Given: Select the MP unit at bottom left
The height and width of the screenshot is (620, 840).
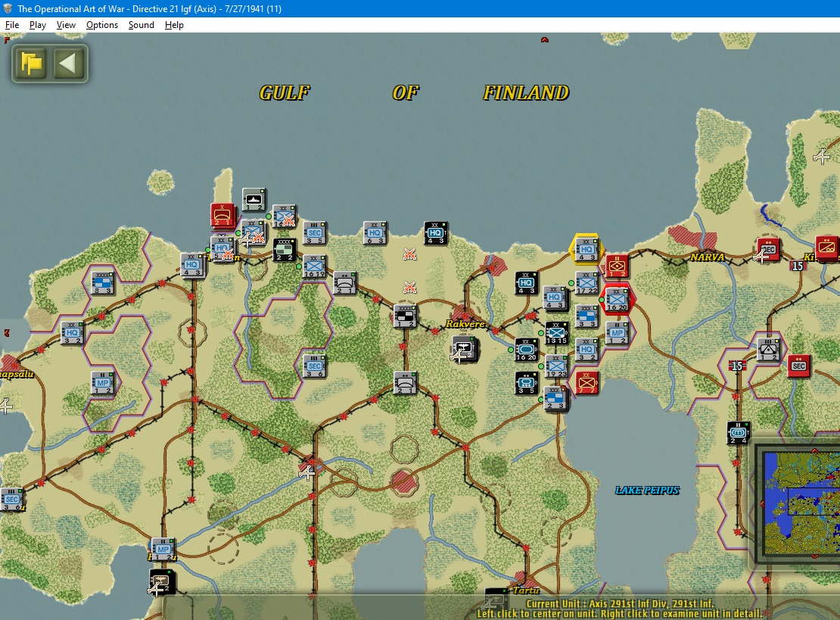Looking at the screenshot, I should pyautogui.click(x=163, y=550).
